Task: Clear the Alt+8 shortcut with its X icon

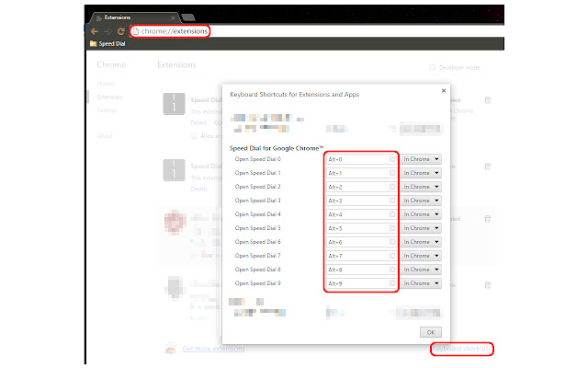Action: click(392, 270)
